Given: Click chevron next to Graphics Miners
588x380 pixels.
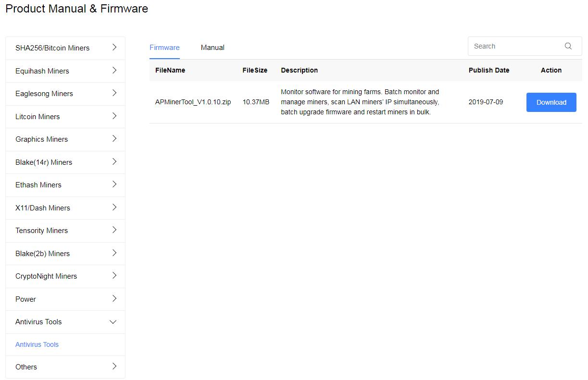Looking at the screenshot, I should [114, 139].
